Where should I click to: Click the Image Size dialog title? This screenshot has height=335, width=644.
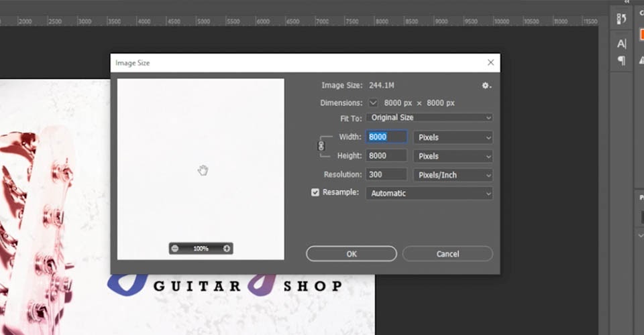coord(133,63)
